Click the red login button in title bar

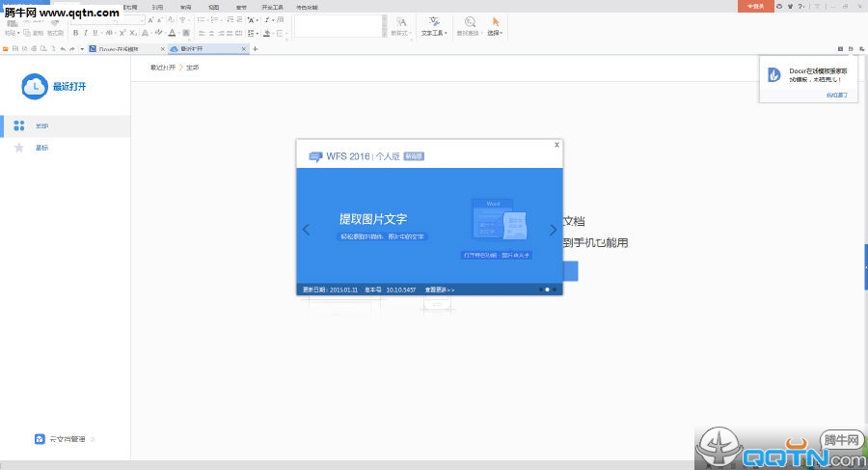coord(756,6)
